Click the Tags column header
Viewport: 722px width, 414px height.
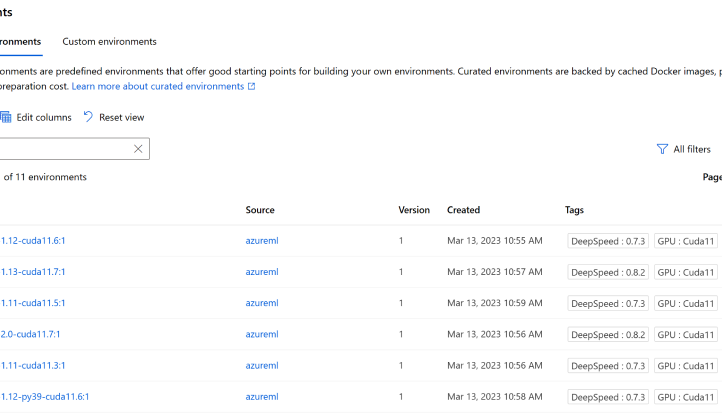point(574,210)
